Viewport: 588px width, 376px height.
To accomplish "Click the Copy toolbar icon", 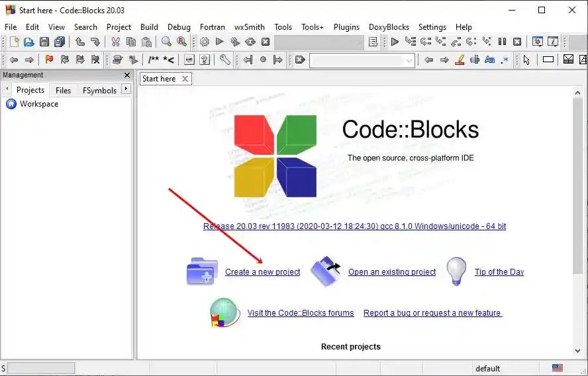I will click(131, 42).
